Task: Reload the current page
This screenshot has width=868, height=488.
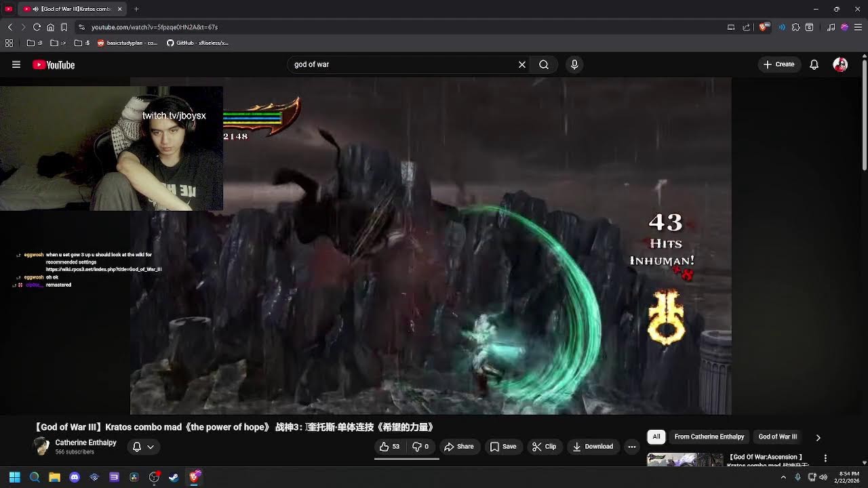Action: click(x=37, y=27)
